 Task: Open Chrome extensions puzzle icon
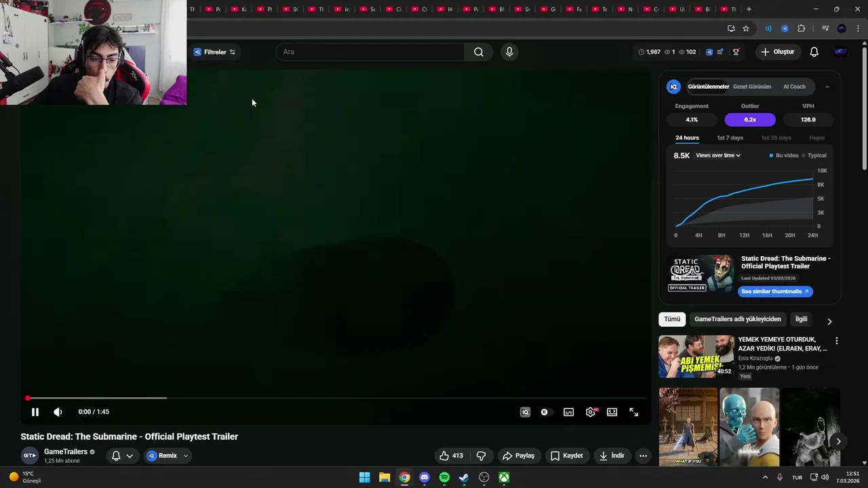(801, 28)
